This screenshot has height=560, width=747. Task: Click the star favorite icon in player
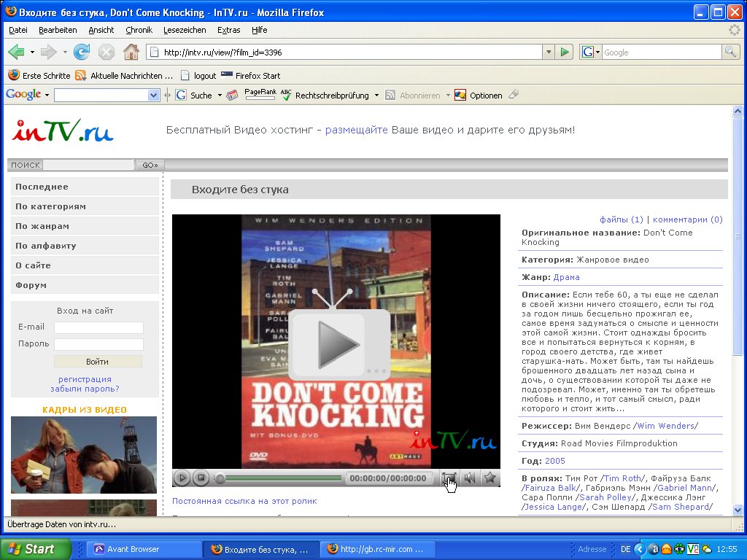[489, 478]
